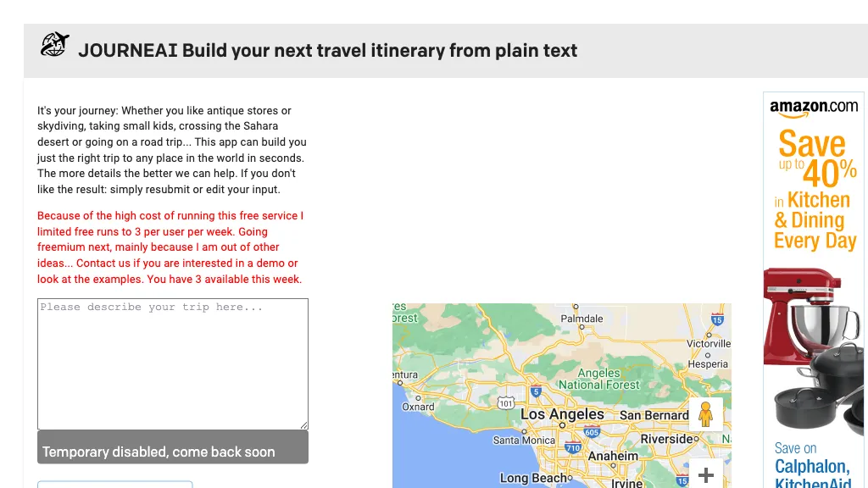Image resolution: width=868 pixels, height=488 pixels.
Task: Click the Interstate 15 shield near Victorville
Action: (718, 319)
